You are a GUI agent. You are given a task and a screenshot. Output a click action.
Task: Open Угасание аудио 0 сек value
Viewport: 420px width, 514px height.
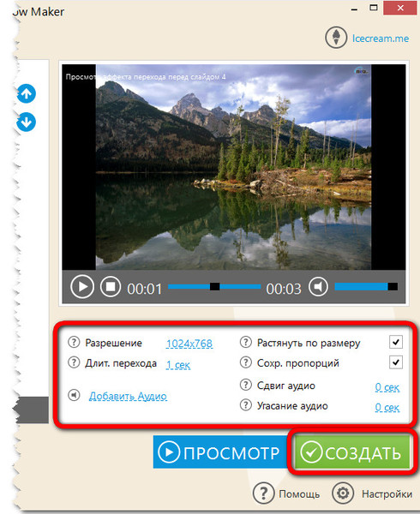pyautogui.click(x=387, y=408)
